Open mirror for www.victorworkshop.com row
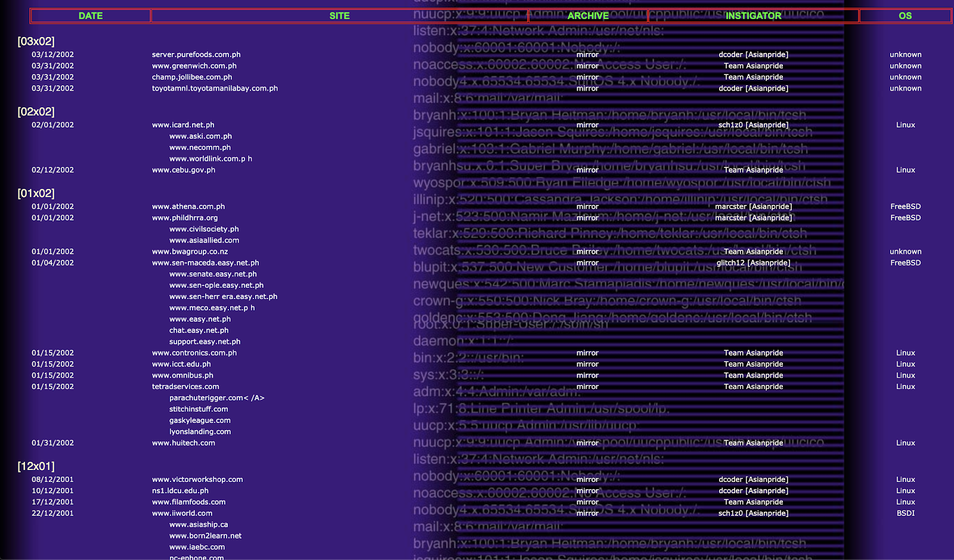This screenshot has width=954, height=560. click(587, 480)
